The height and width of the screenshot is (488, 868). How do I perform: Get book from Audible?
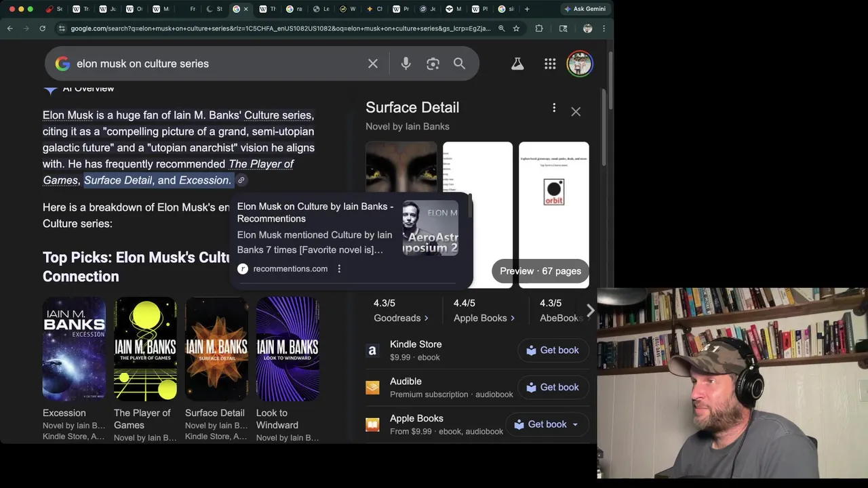pyautogui.click(x=553, y=388)
